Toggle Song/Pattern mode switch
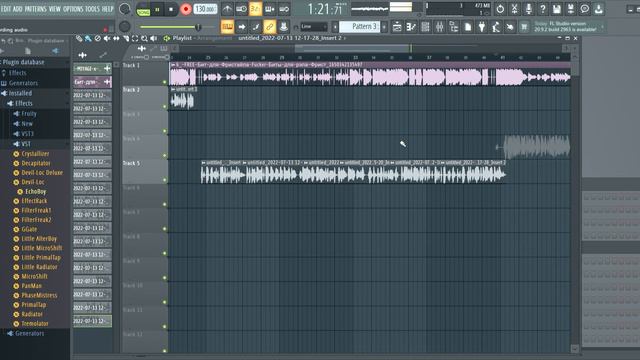Screen dimensions: 640x360 click(143, 9)
